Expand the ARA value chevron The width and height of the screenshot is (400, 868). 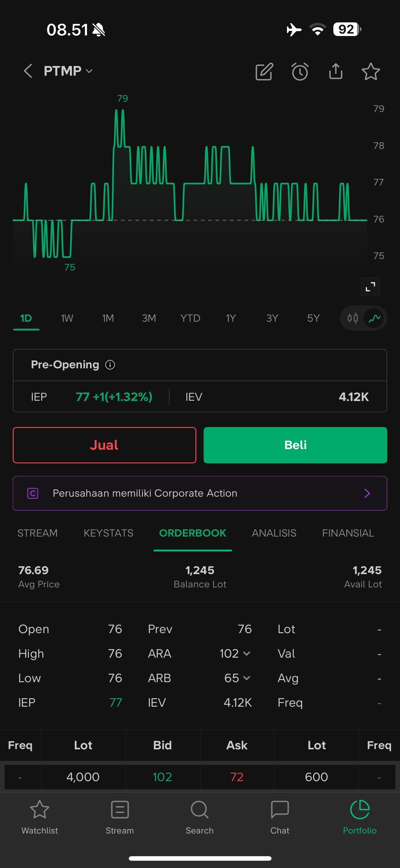pyautogui.click(x=247, y=654)
